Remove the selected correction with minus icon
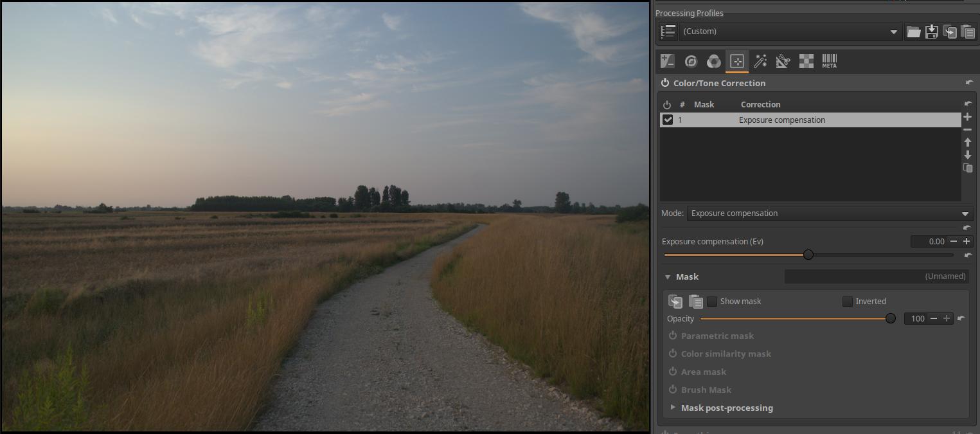The width and height of the screenshot is (980, 434). pos(967,130)
